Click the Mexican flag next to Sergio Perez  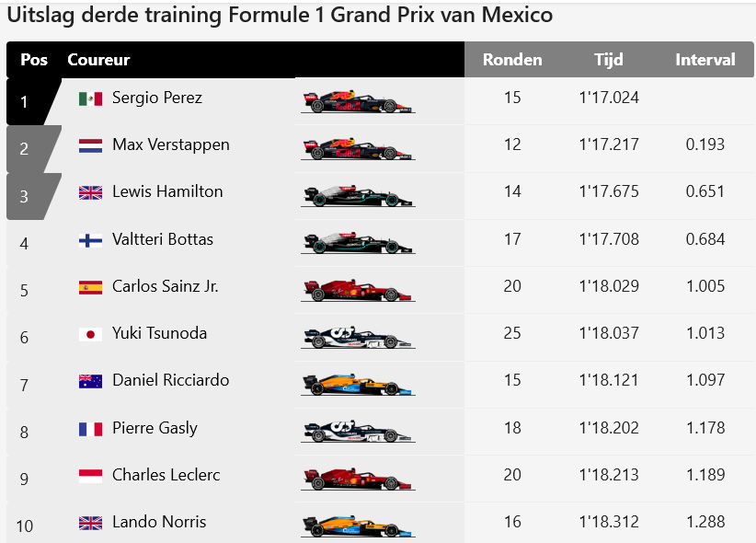[x=90, y=98]
